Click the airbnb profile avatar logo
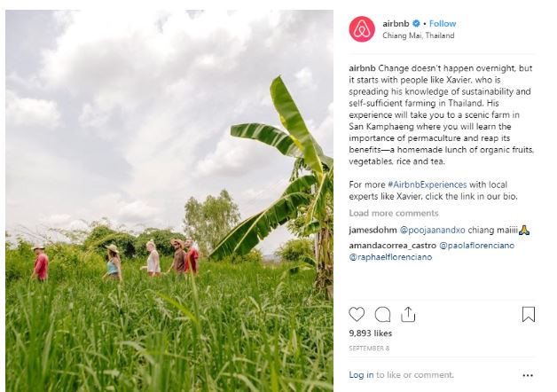 pyautogui.click(x=362, y=29)
